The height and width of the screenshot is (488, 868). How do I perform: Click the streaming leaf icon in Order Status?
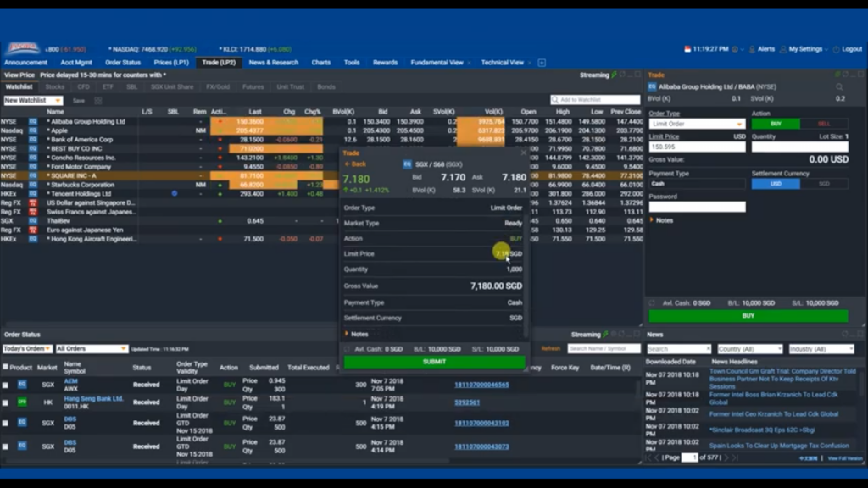click(x=605, y=334)
